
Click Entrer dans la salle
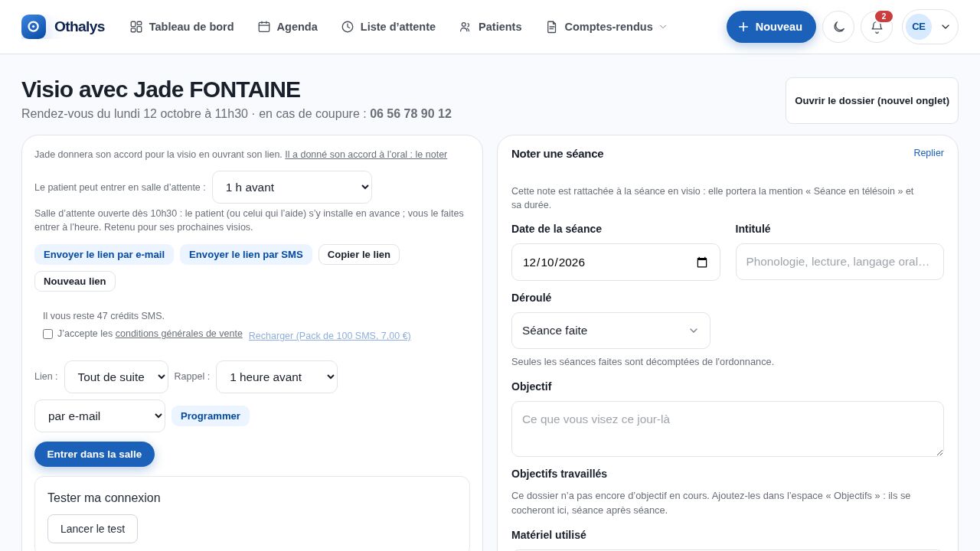(94, 455)
